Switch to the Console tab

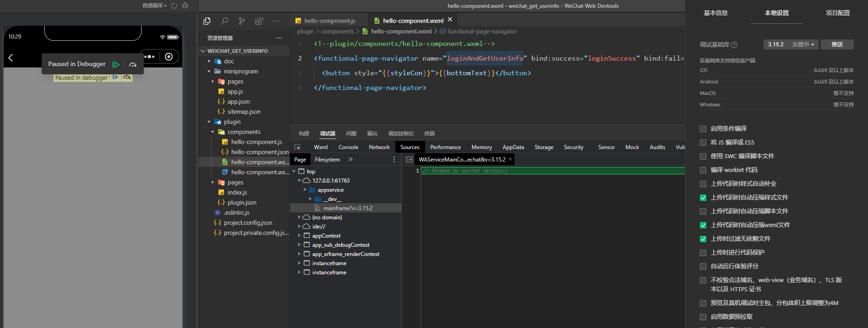(348, 147)
